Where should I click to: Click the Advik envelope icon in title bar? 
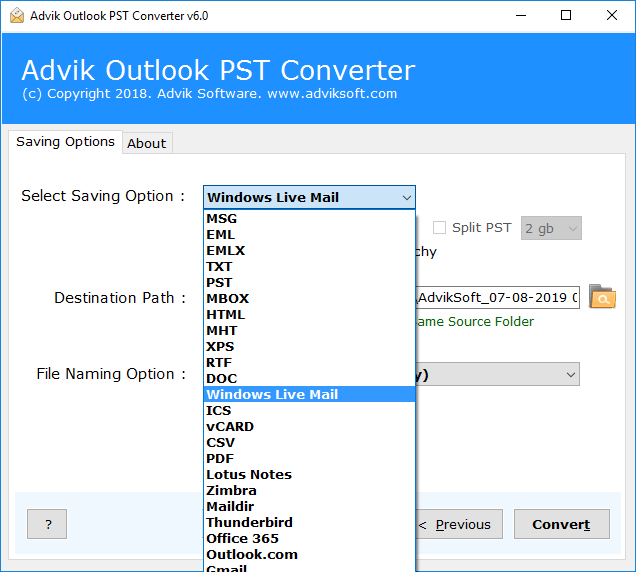pos(17,15)
